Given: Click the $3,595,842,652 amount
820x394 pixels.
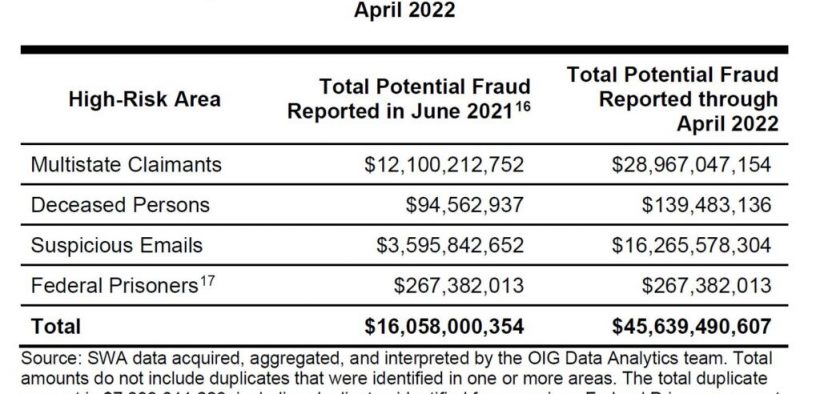Looking at the screenshot, I should (450, 245).
